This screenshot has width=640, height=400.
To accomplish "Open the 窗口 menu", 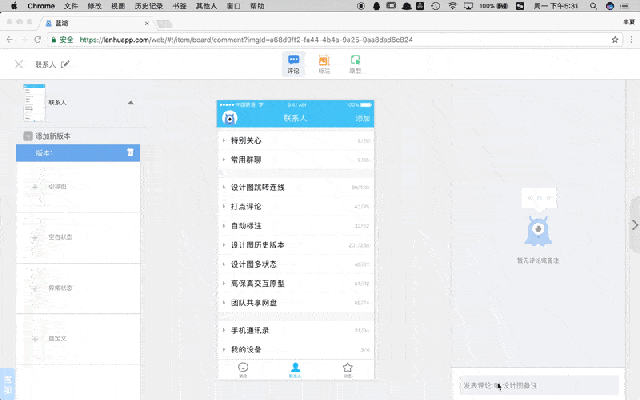I will point(233,6).
